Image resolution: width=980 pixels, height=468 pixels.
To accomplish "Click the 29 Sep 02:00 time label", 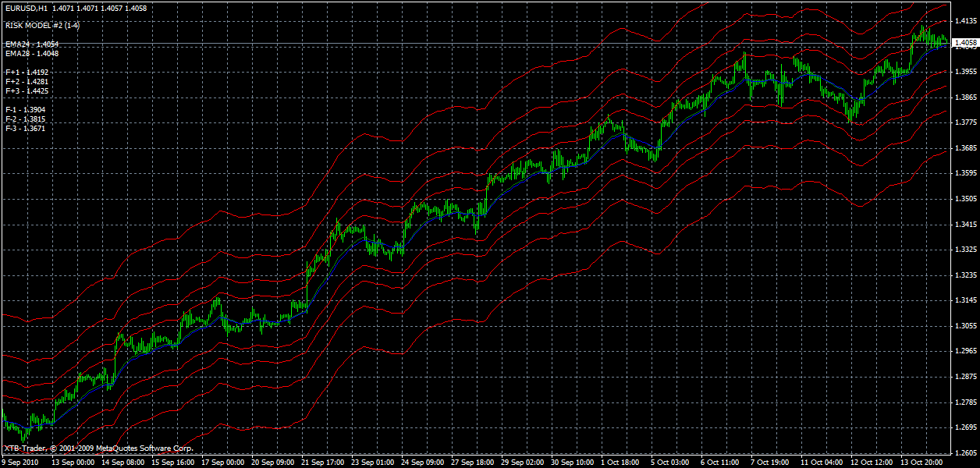I will [x=523, y=463].
